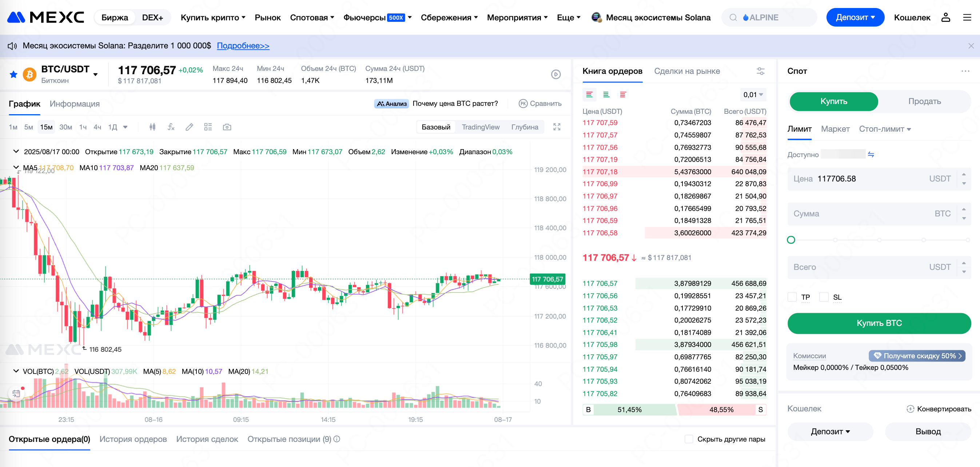
Task: Click the tutorial play icon
Action: click(x=556, y=74)
